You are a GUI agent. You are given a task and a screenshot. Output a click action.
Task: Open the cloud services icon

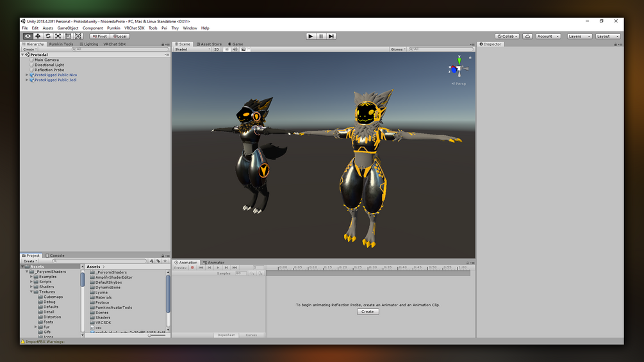point(528,36)
